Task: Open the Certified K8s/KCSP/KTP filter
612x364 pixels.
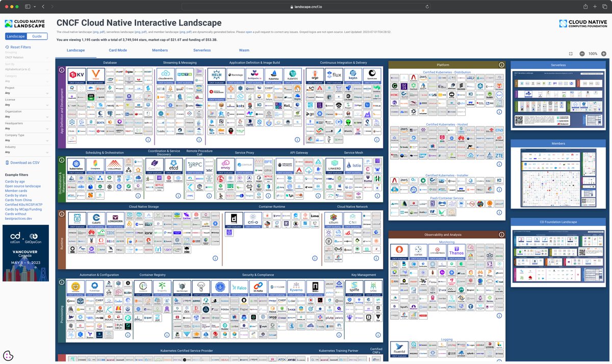Action: coord(24,204)
